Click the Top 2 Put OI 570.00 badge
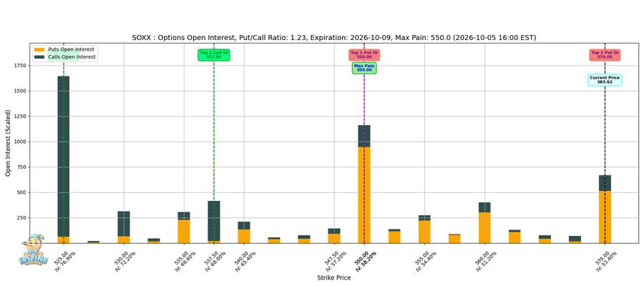644x286 pixels. tap(605, 55)
